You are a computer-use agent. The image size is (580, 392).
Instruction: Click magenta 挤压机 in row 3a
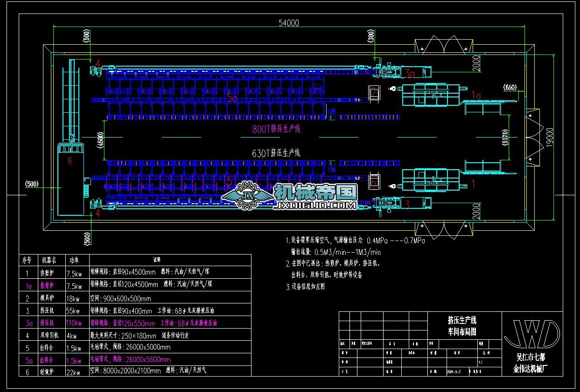pyautogui.click(x=48, y=323)
